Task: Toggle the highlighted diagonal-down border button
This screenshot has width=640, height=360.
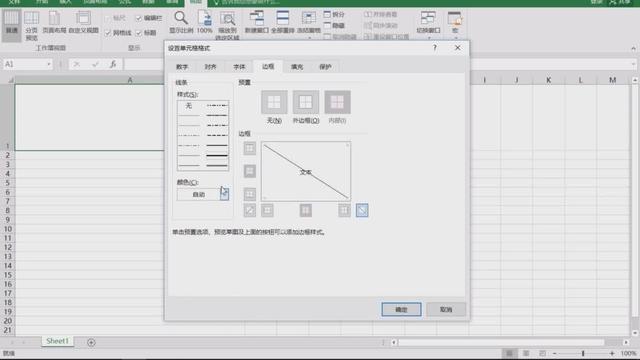Action: (x=362, y=211)
